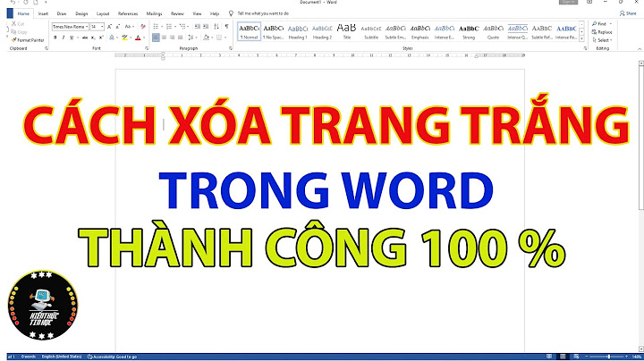Clear all formatting with eraser icon
The image size is (644, 361).
click(x=143, y=27)
